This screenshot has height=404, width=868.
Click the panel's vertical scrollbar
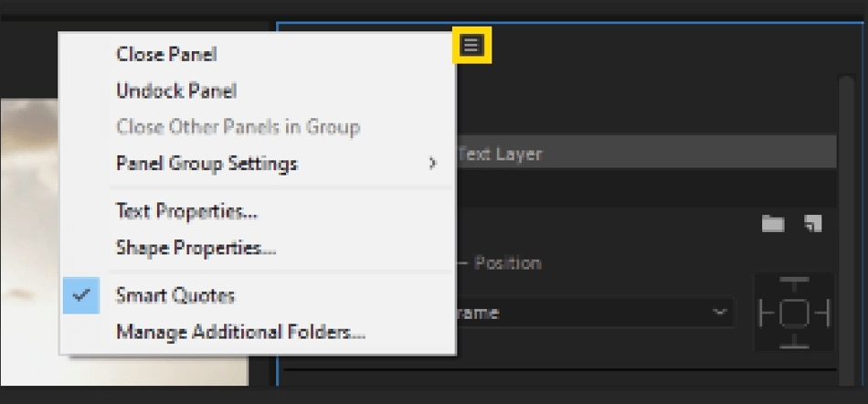pos(846,229)
